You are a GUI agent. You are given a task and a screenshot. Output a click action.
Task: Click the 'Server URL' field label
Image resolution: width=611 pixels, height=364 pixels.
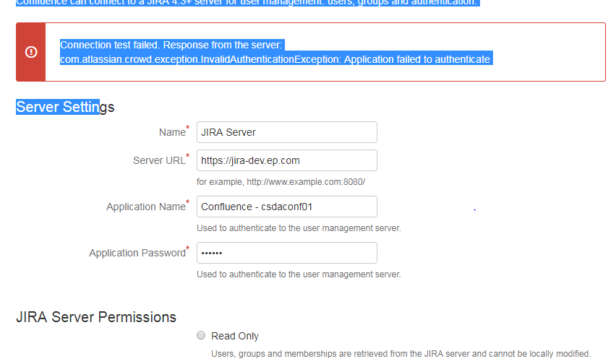pos(159,160)
